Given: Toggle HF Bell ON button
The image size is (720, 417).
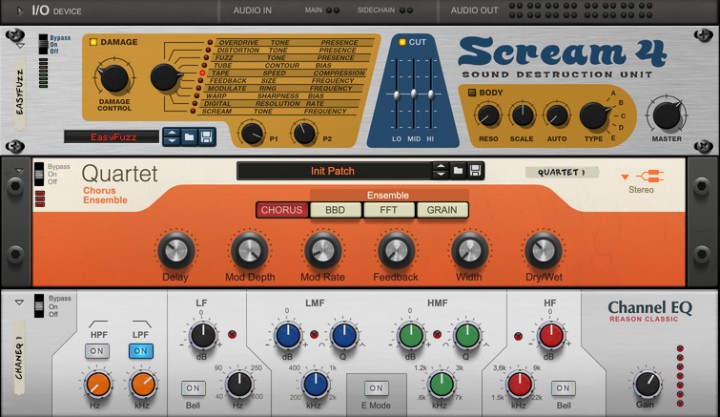Looking at the screenshot, I should coord(563,389).
